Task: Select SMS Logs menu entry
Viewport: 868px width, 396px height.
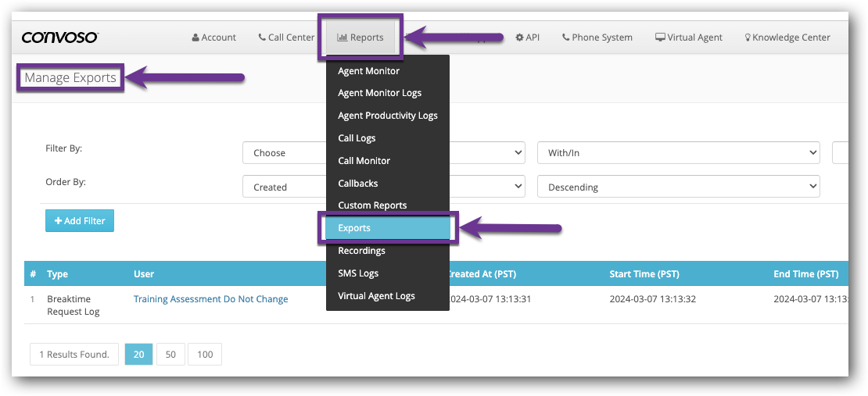Action: [388, 273]
